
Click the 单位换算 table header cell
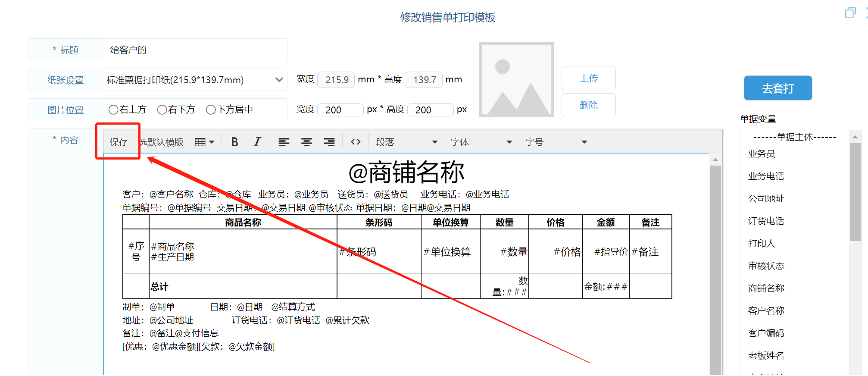pyautogui.click(x=451, y=222)
